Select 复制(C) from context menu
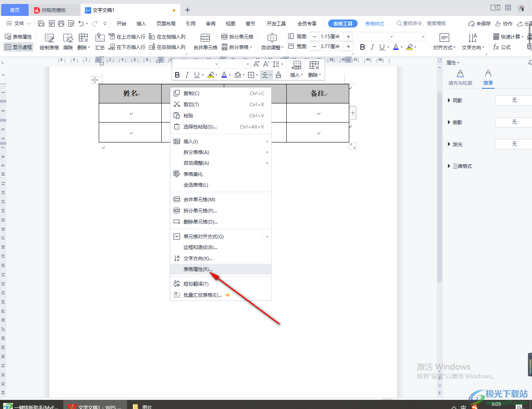The width and height of the screenshot is (532, 409). coord(221,93)
